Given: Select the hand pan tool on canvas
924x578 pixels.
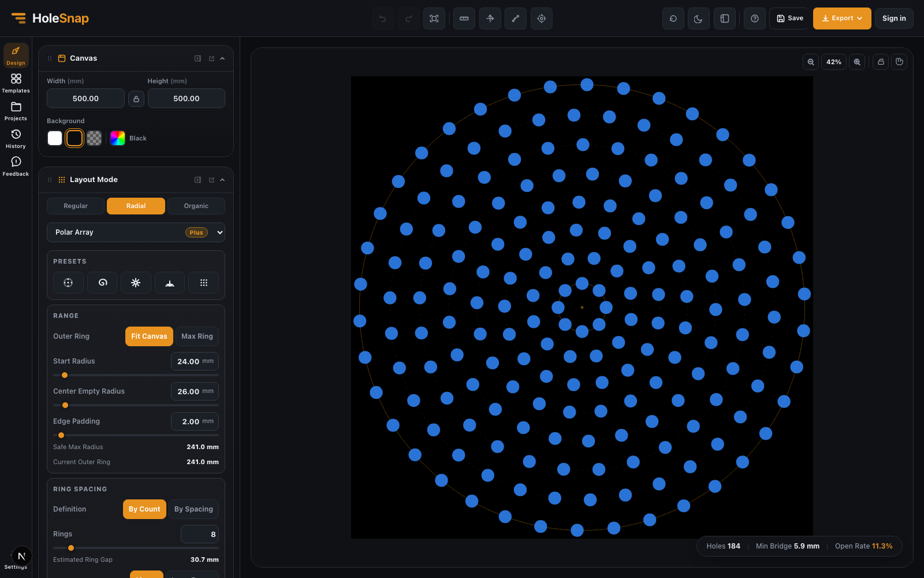Looking at the screenshot, I should [899, 62].
